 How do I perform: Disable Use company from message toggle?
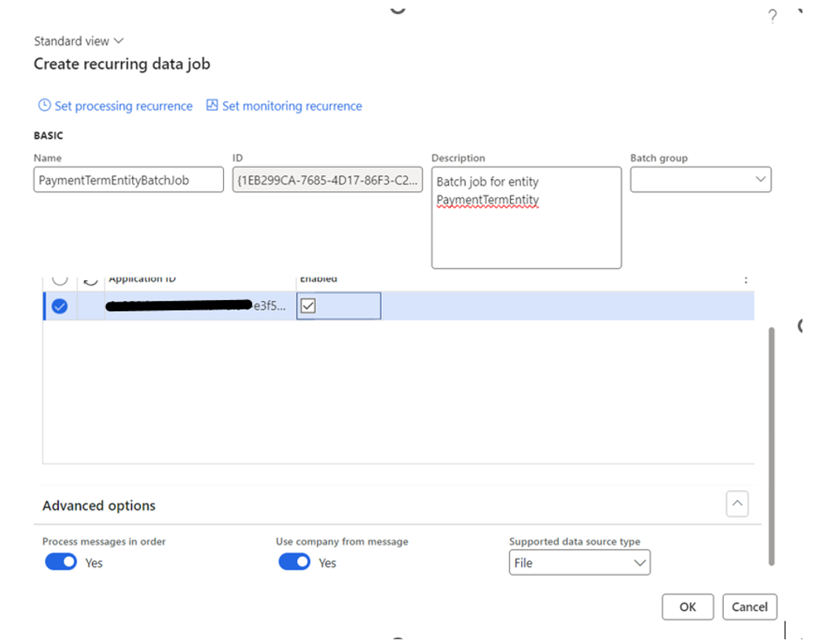[294, 562]
